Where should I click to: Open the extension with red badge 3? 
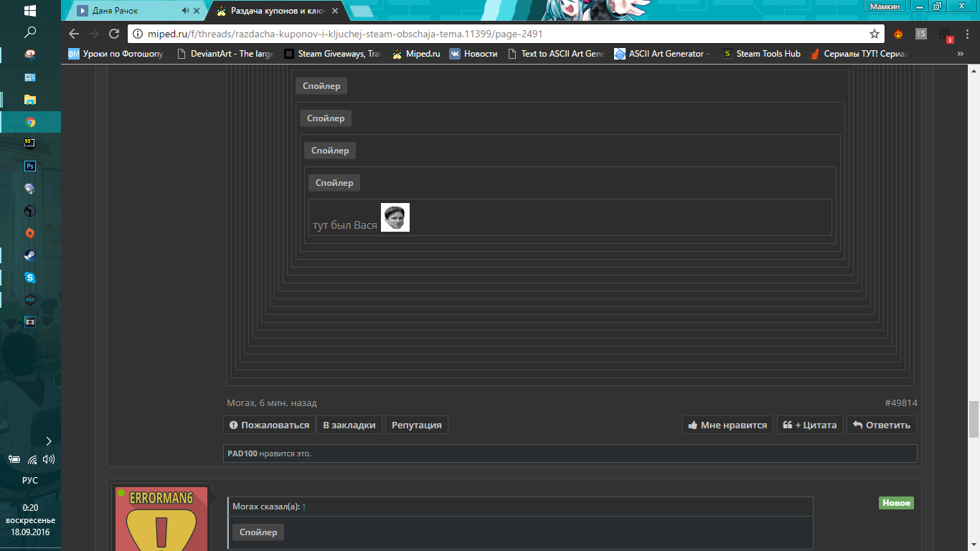coord(945,34)
